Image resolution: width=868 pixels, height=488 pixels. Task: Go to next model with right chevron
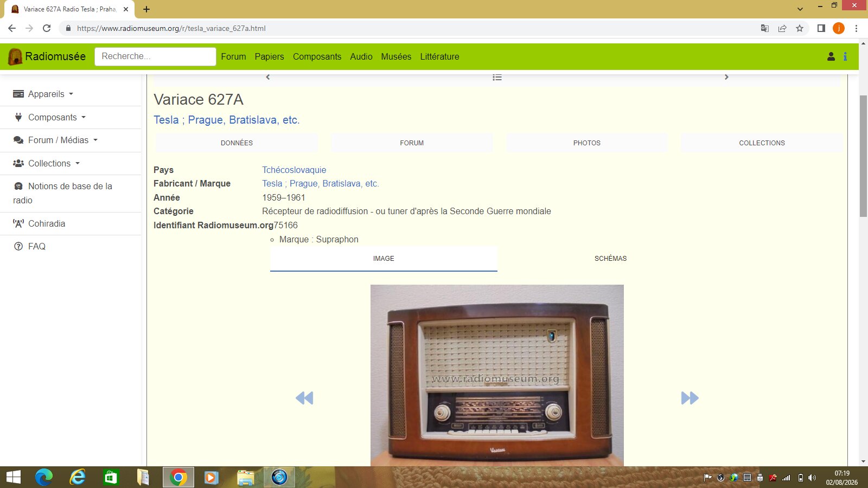pyautogui.click(x=726, y=77)
